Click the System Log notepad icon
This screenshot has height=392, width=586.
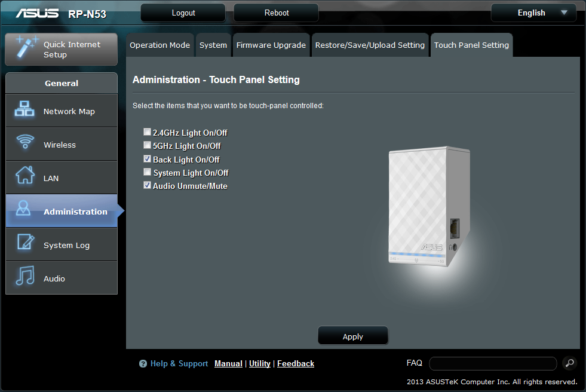coord(24,244)
